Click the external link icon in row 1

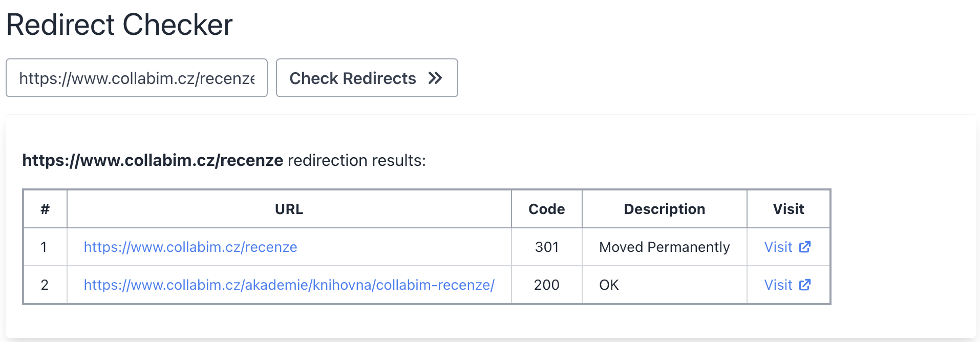click(805, 247)
